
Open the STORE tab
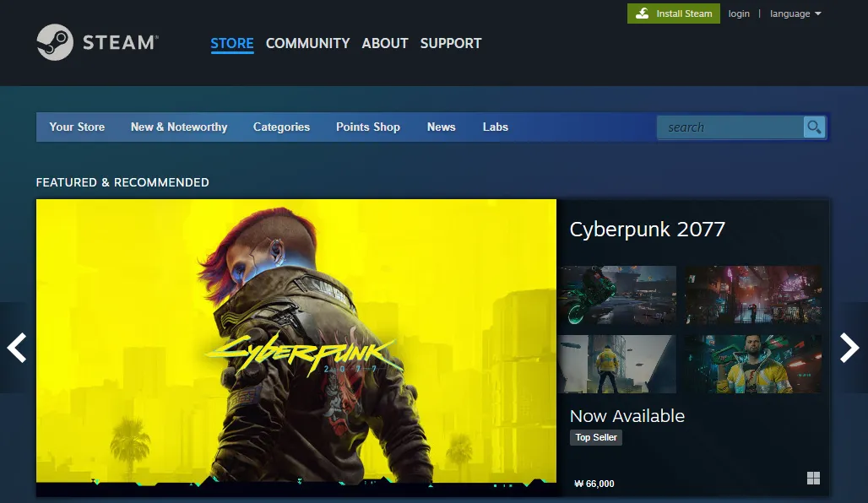(x=232, y=43)
